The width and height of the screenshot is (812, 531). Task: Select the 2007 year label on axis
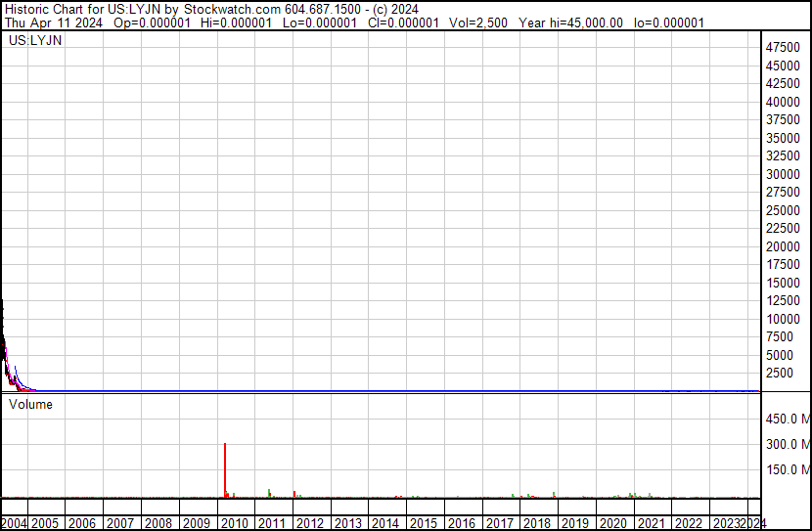pos(120,523)
